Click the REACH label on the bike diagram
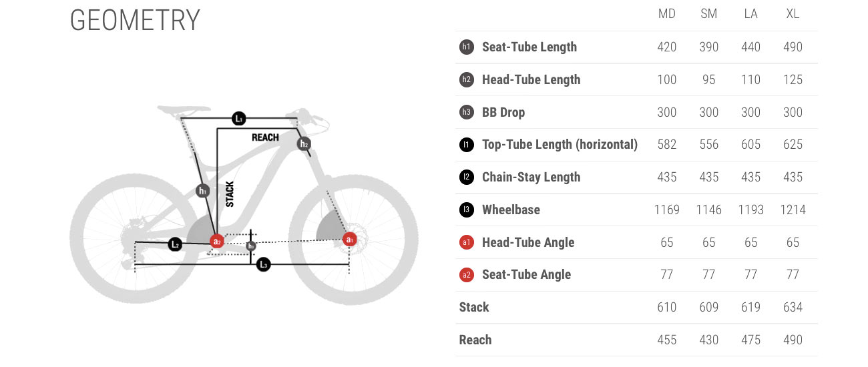The image size is (868, 367). point(265,137)
